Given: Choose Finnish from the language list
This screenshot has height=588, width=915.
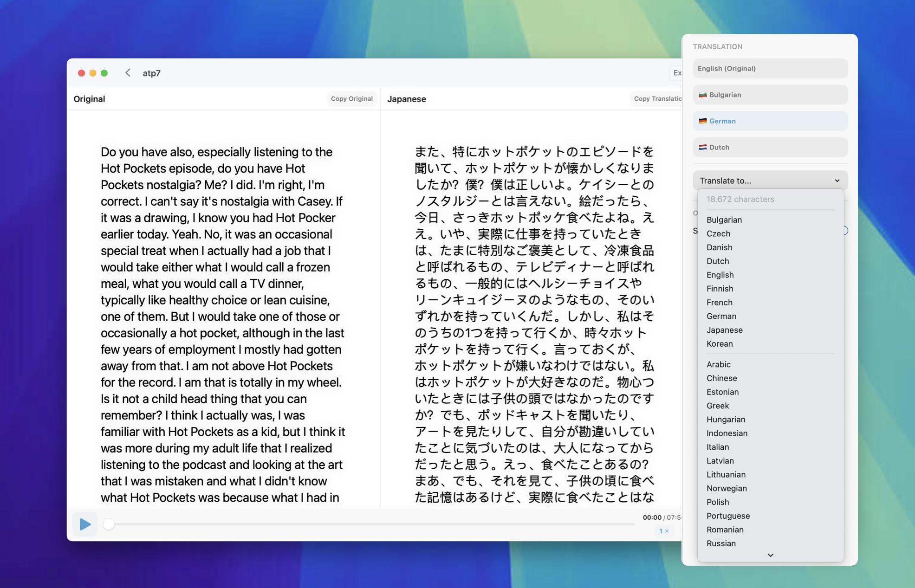Looking at the screenshot, I should pos(770,289).
